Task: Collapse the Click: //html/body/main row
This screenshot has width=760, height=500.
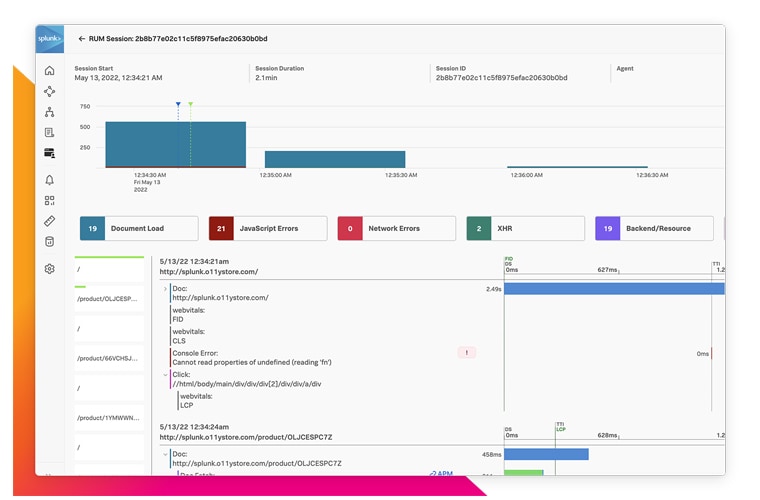Action: (165, 375)
